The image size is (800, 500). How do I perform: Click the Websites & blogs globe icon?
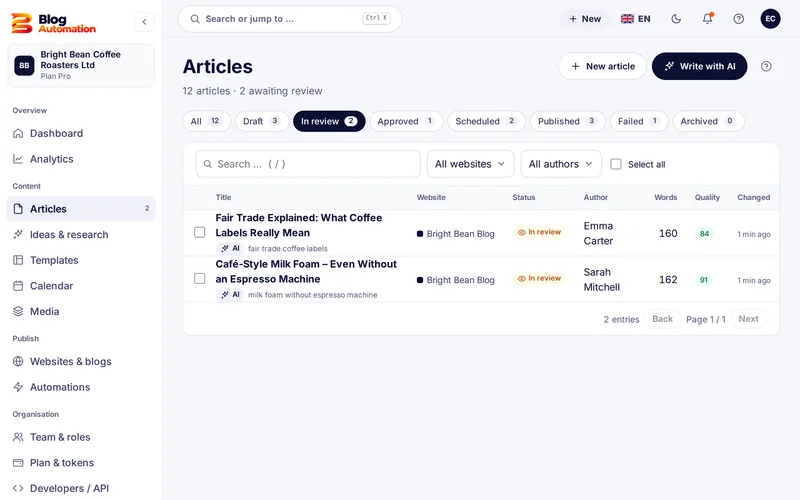[x=18, y=361]
